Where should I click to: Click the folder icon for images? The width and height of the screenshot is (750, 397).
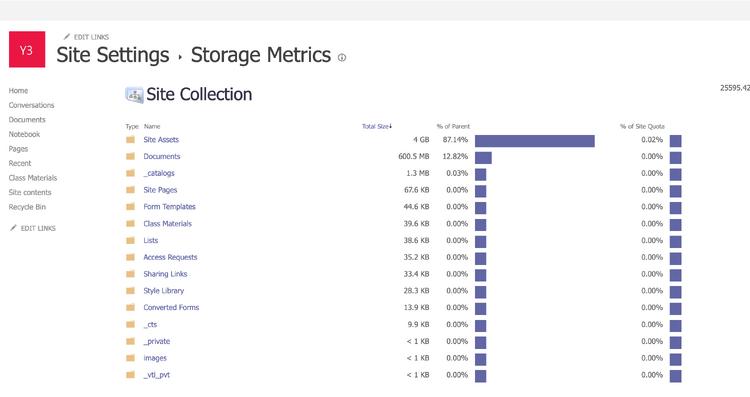click(x=130, y=358)
